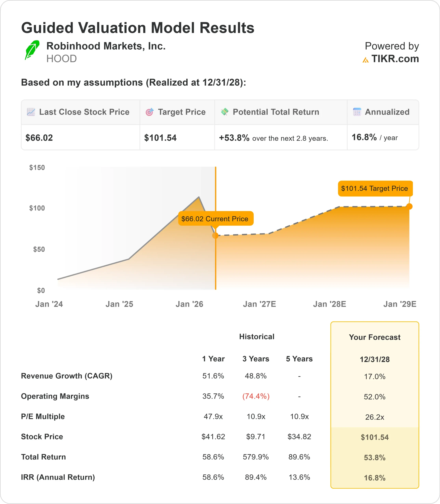Click the calendar icon beside Annualized
Viewport: 440px width, 504px height.
point(357,112)
